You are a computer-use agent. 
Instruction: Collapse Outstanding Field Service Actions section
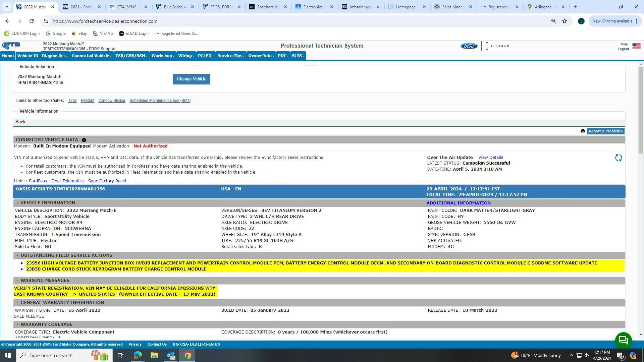(x=18, y=256)
